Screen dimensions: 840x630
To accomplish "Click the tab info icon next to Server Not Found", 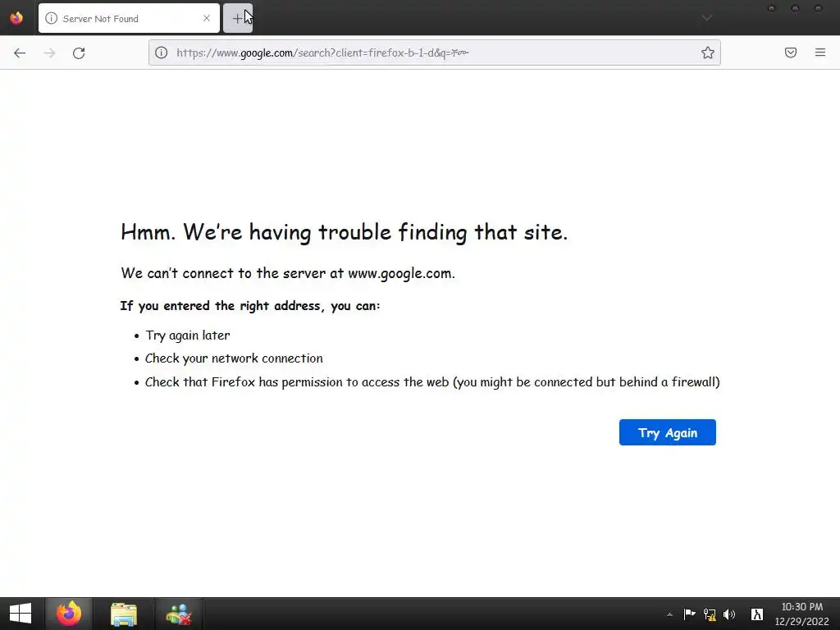I will pyautogui.click(x=52, y=18).
